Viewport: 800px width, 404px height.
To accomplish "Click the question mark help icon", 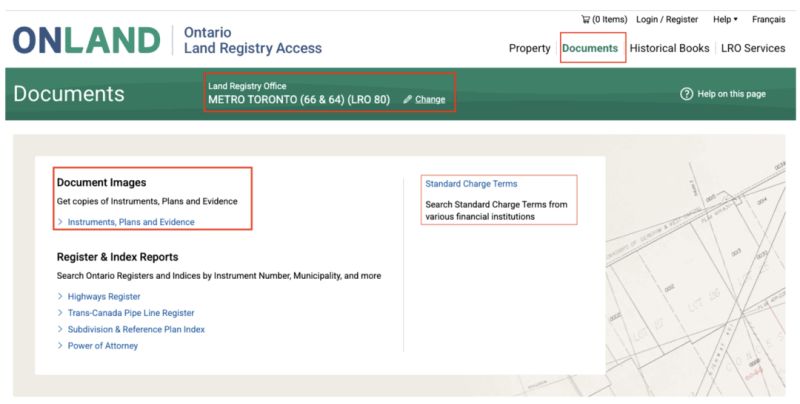I will pyautogui.click(x=686, y=94).
